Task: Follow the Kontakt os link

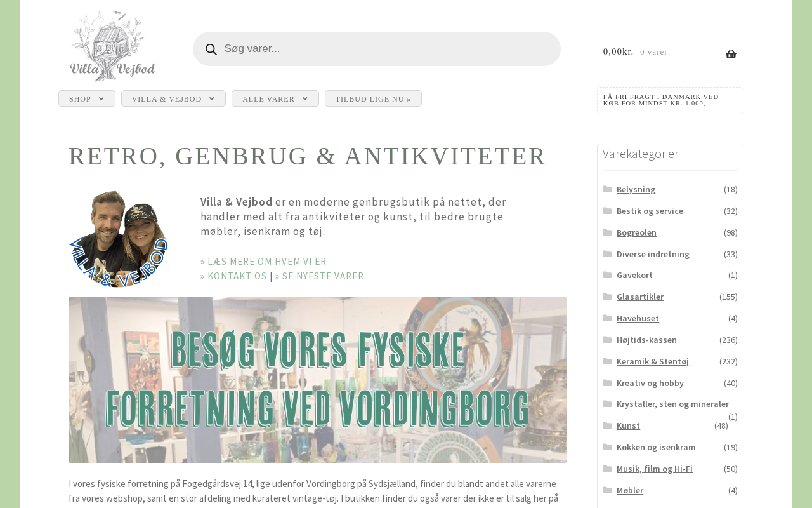Action: click(x=233, y=276)
